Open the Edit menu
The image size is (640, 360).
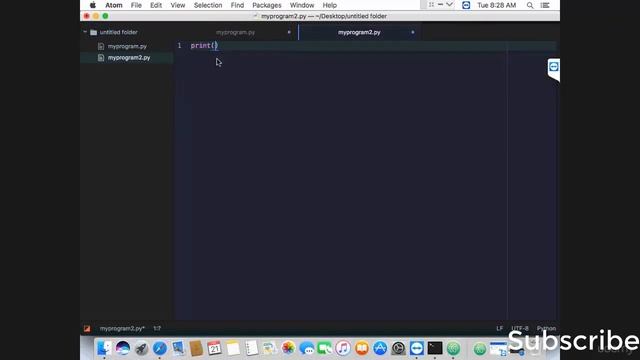pyautogui.click(x=156, y=5)
